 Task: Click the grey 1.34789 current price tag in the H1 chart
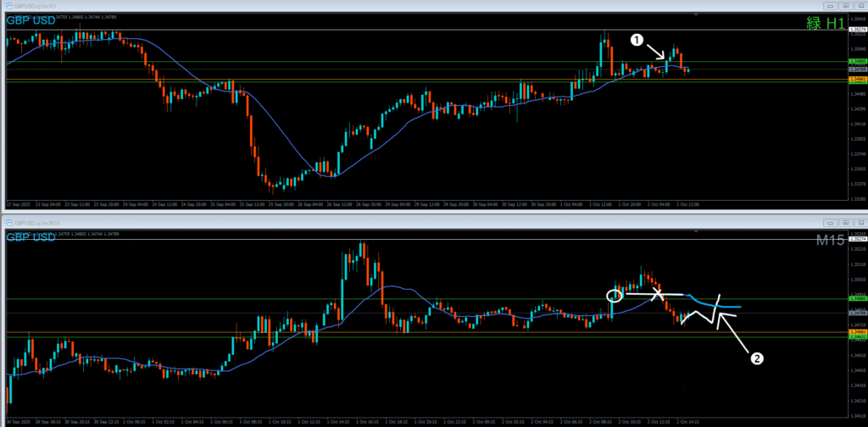tap(857, 69)
